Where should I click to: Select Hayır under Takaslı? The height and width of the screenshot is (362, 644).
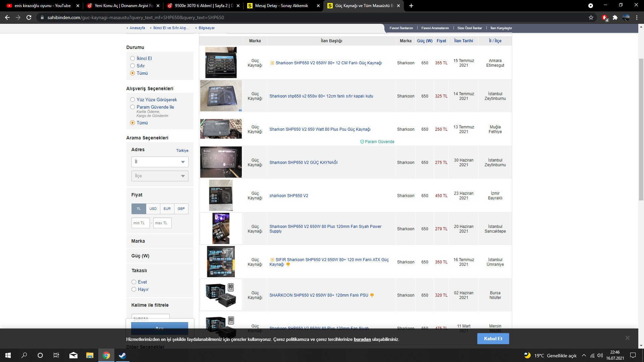coord(134,289)
